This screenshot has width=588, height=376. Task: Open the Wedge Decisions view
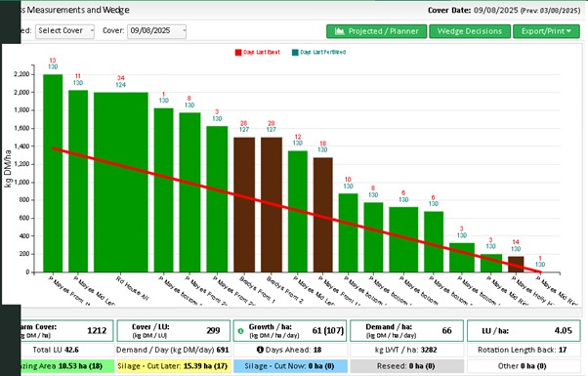[470, 31]
